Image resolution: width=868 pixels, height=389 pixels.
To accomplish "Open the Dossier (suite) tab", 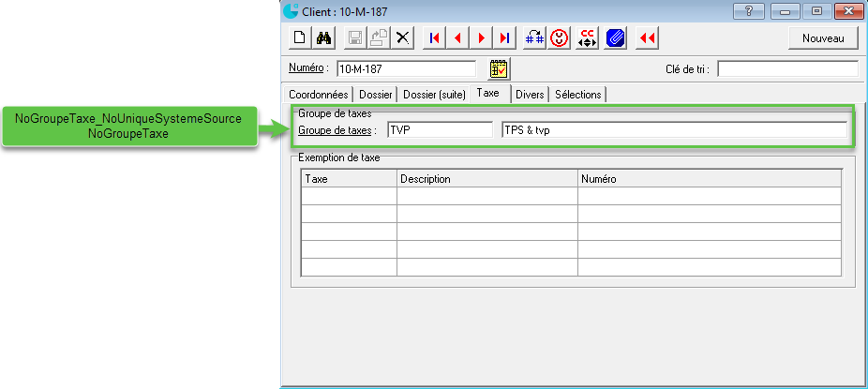I will 434,95.
